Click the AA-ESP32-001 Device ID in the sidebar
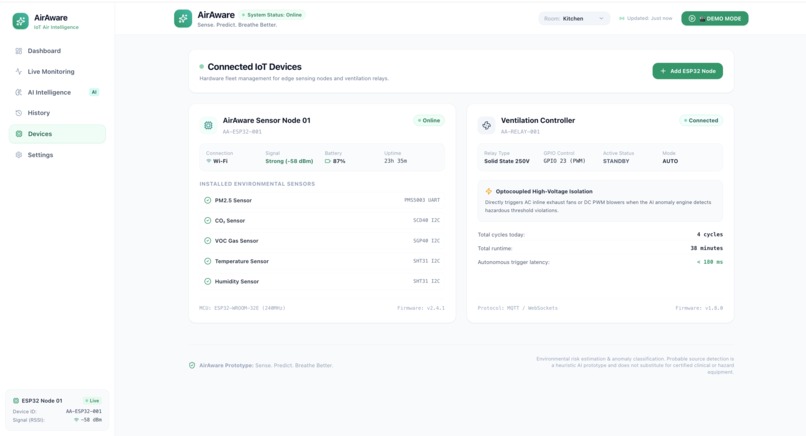Viewport: 806px width, 436px height. coord(84,411)
